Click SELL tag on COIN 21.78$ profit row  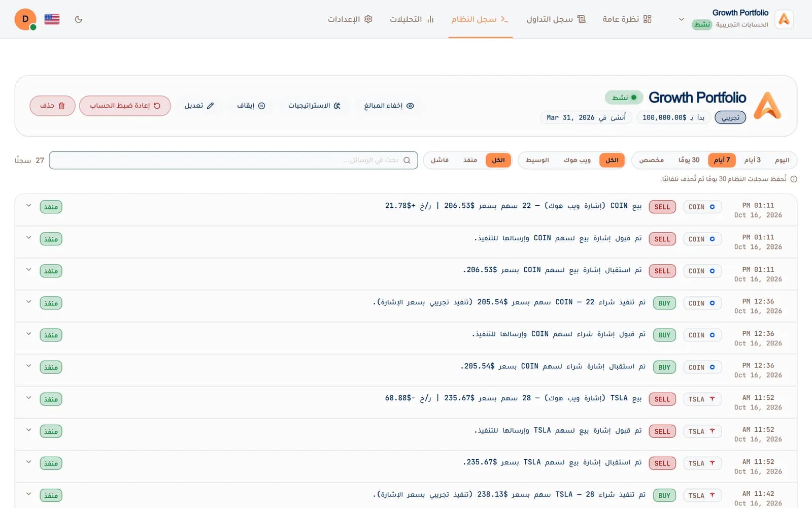(x=662, y=207)
